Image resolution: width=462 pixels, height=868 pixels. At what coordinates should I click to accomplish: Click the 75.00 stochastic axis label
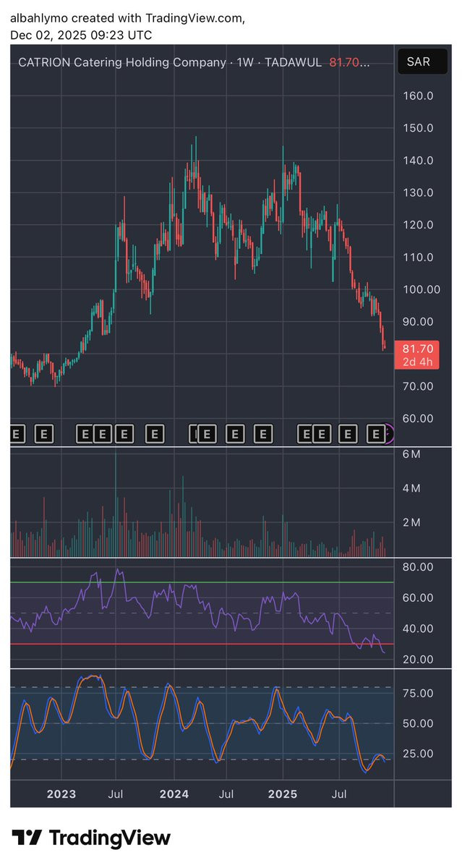[x=417, y=693]
